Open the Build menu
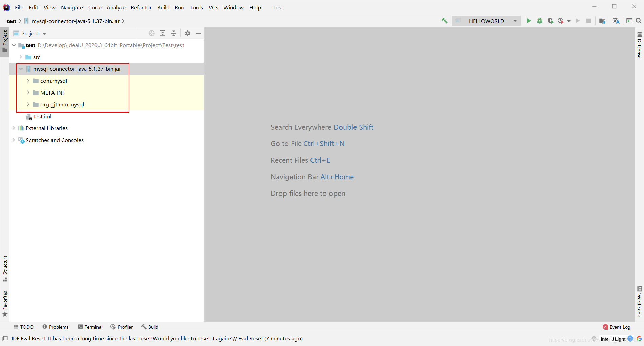 click(163, 7)
